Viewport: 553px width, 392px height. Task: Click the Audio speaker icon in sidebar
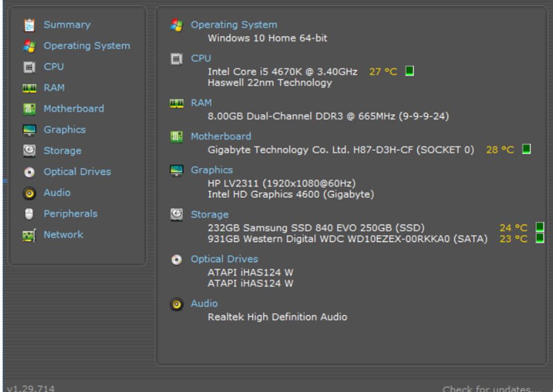pyautogui.click(x=29, y=193)
